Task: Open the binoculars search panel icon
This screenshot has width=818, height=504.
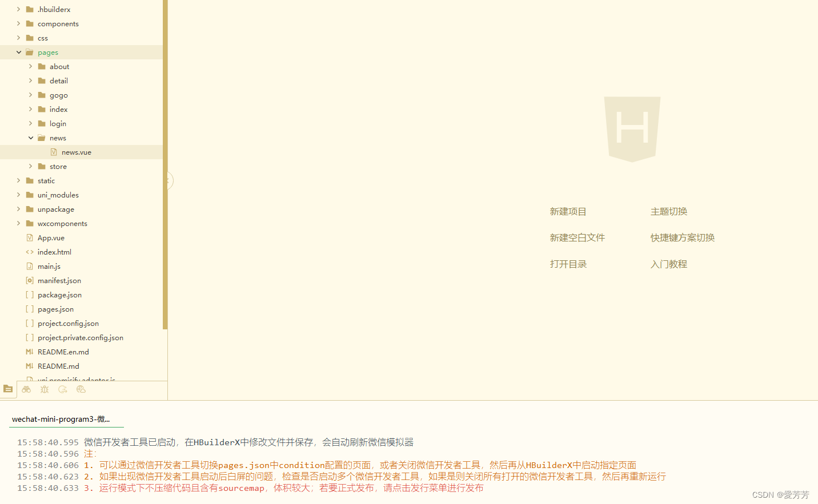Action: (x=26, y=389)
